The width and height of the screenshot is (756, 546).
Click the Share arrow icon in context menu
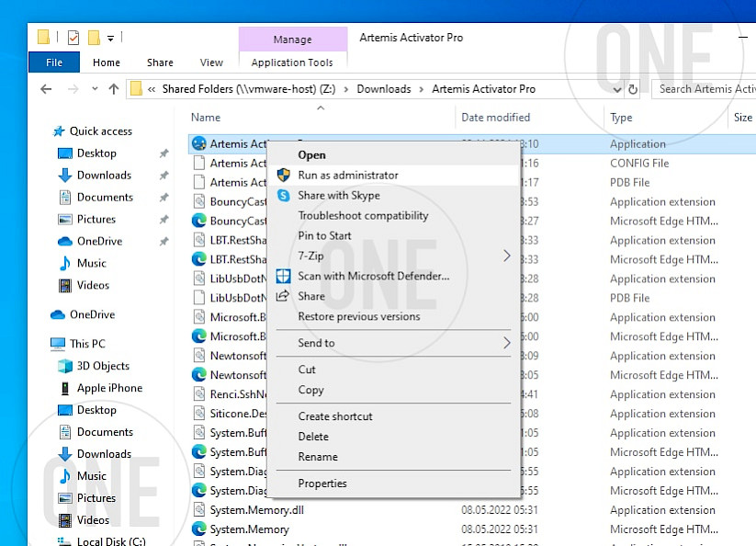pyautogui.click(x=283, y=296)
